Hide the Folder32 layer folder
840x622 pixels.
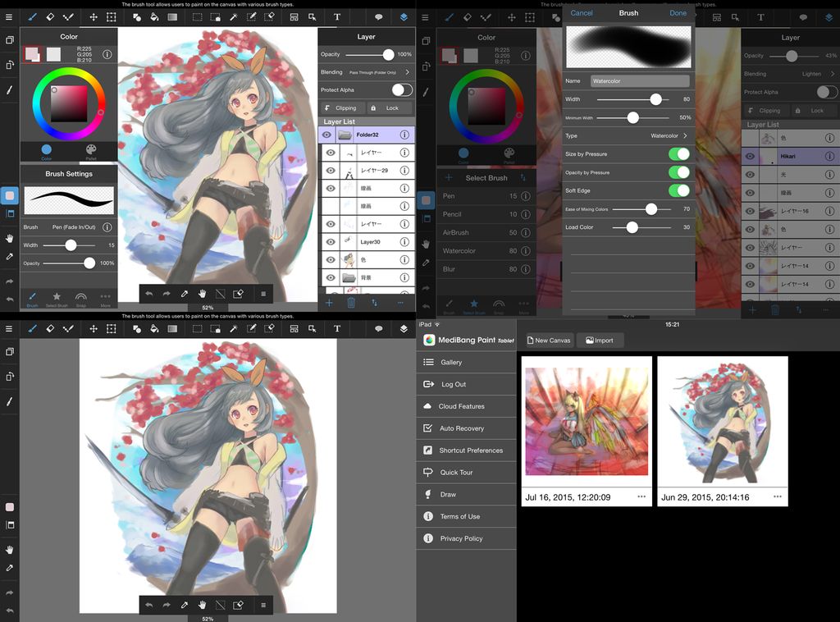point(326,135)
